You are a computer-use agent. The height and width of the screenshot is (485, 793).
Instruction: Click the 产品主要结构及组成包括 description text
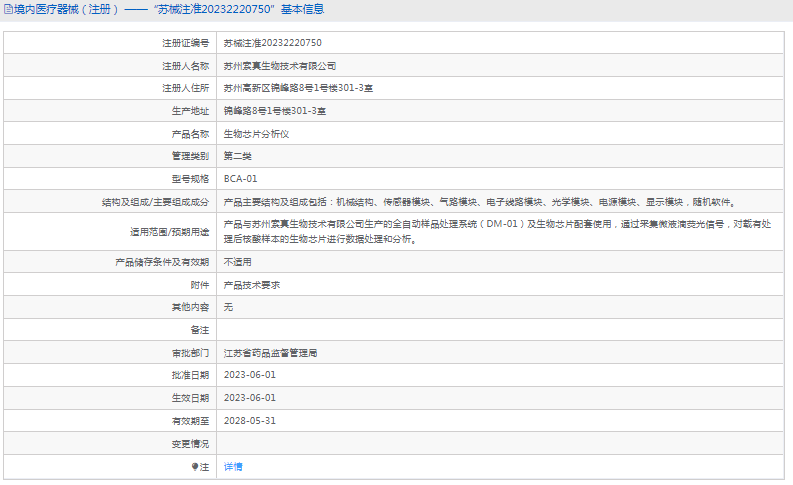click(480, 202)
